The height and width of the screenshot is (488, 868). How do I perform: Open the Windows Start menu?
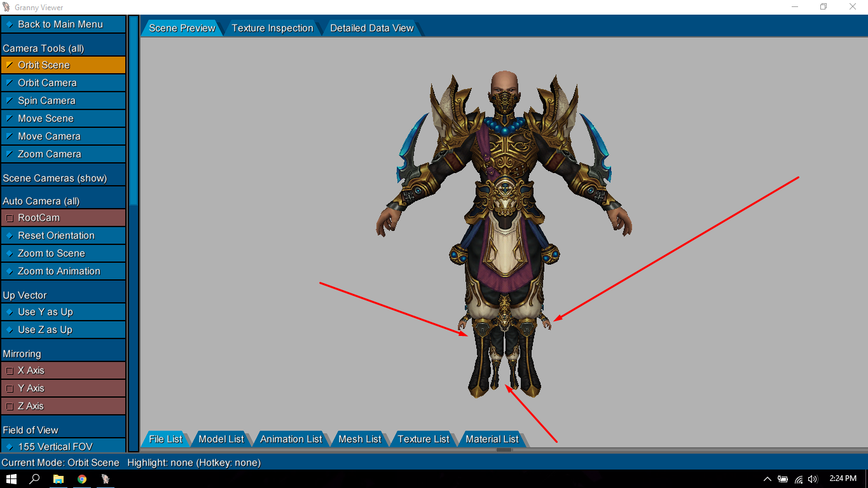click(x=11, y=479)
